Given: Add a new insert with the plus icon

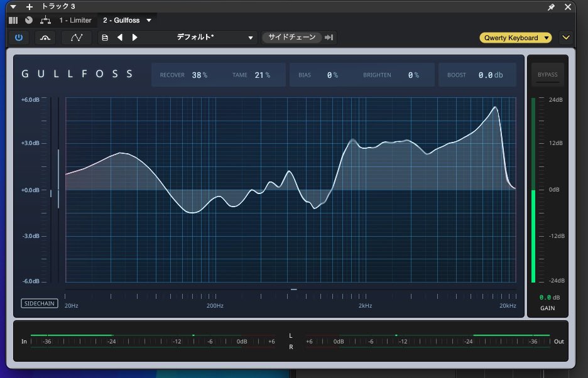Looking at the screenshot, I should click(29, 7).
